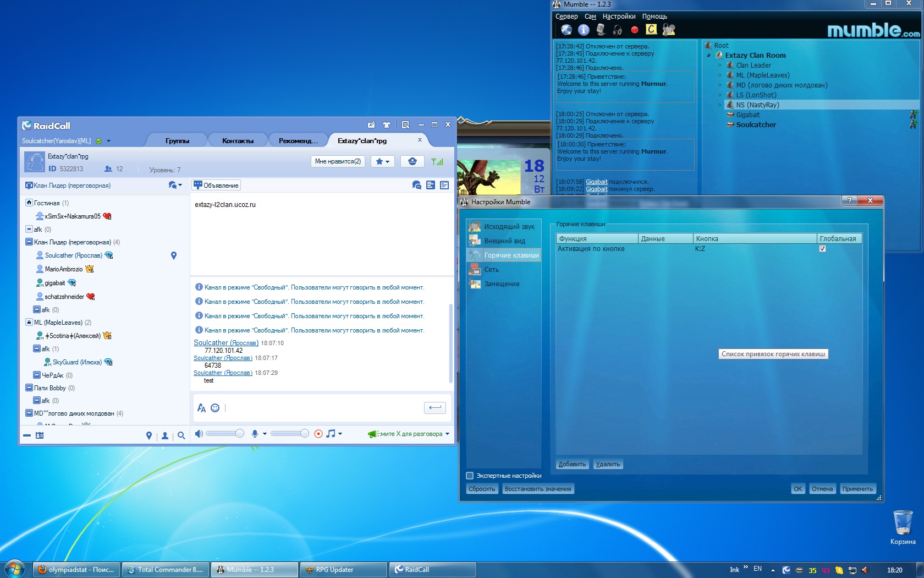Send message with enter arrow button
The width and height of the screenshot is (924, 578).
[x=435, y=408]
